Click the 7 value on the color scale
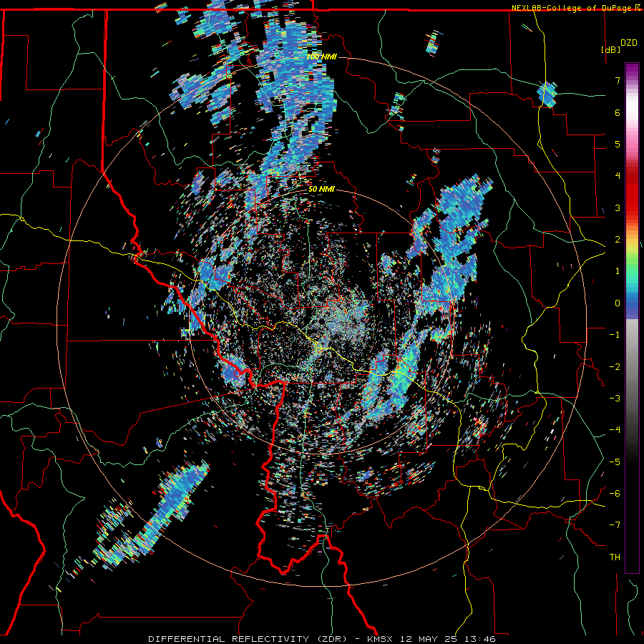The width and height of the screenshot is (644, 644). click(x=618, y=80)
